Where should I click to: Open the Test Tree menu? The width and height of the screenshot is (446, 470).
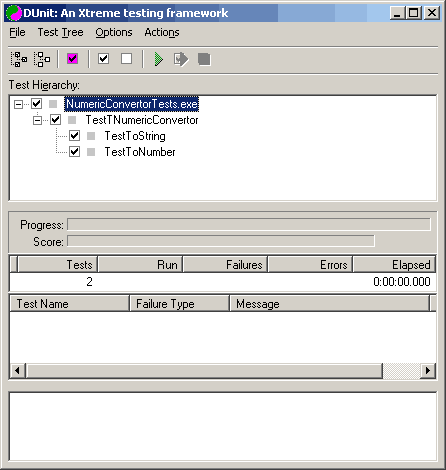[x=60, y=32]
